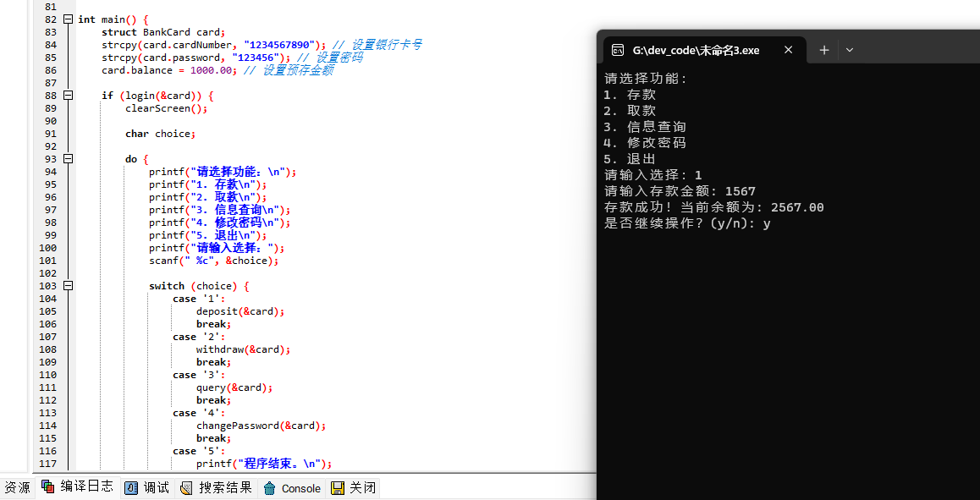The height and width of the screenshot is (500, 980).
Task: Collapse the switch (choice) fold at line 103
Action: click(68, 286)
